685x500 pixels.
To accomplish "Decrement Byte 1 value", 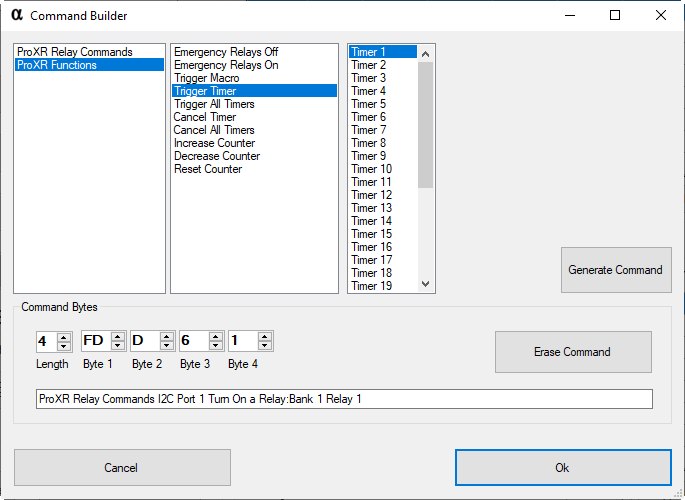I will click(x=118, y=345).
